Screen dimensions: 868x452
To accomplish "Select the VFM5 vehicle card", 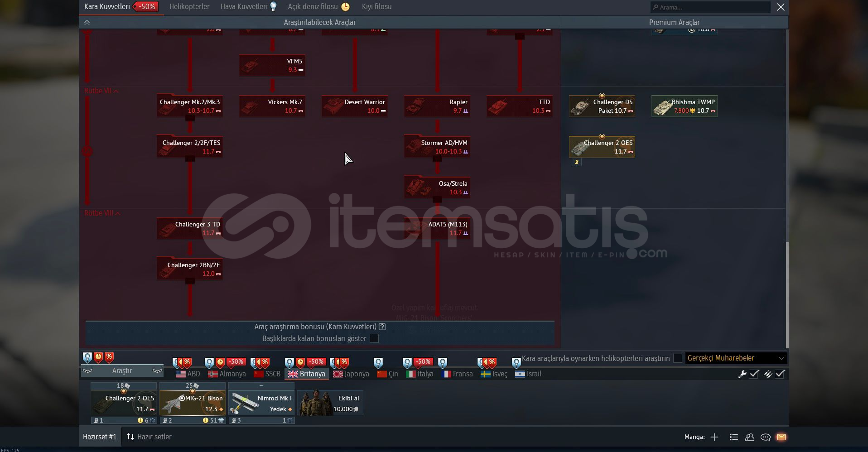I will (x=272, y=65).
